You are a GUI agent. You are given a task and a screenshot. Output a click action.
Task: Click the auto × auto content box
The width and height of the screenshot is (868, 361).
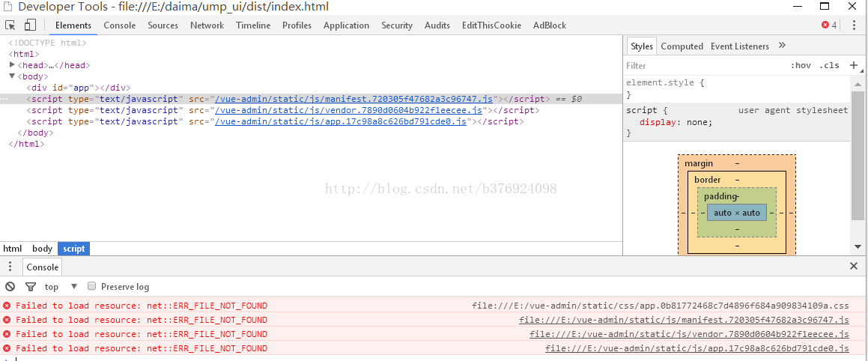click(x=737, y=213)
